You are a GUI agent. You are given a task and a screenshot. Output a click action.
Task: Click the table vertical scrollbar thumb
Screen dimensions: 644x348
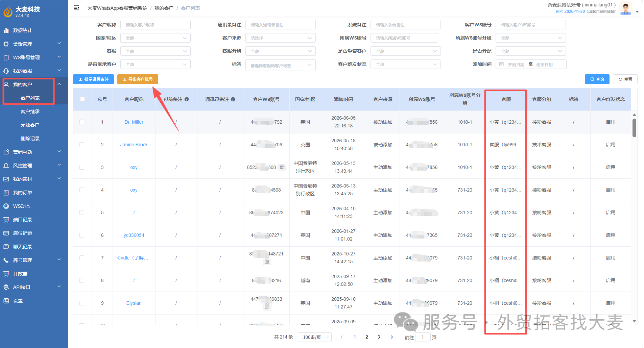tap(634, 127)
